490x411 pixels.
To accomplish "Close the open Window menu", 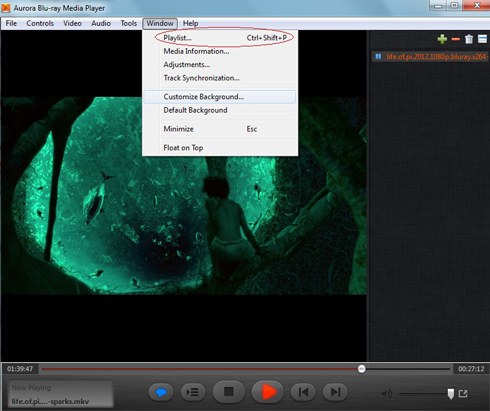I will point(160,23).
